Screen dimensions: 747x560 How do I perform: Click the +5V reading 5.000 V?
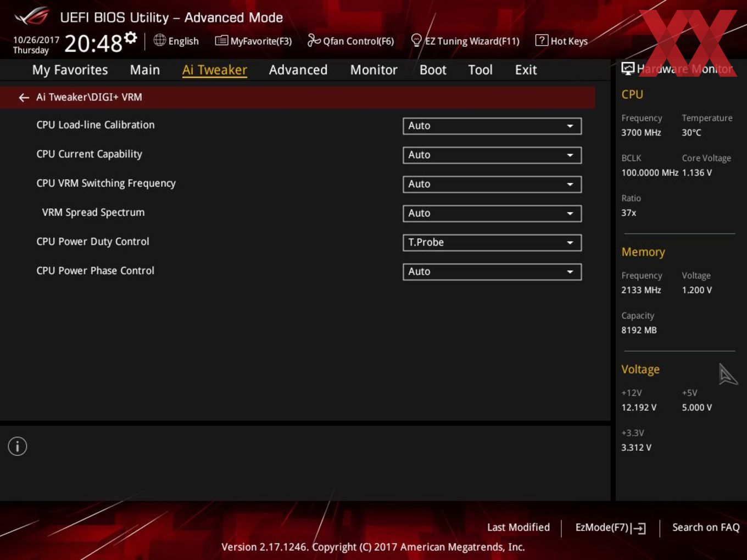point(697,407)
